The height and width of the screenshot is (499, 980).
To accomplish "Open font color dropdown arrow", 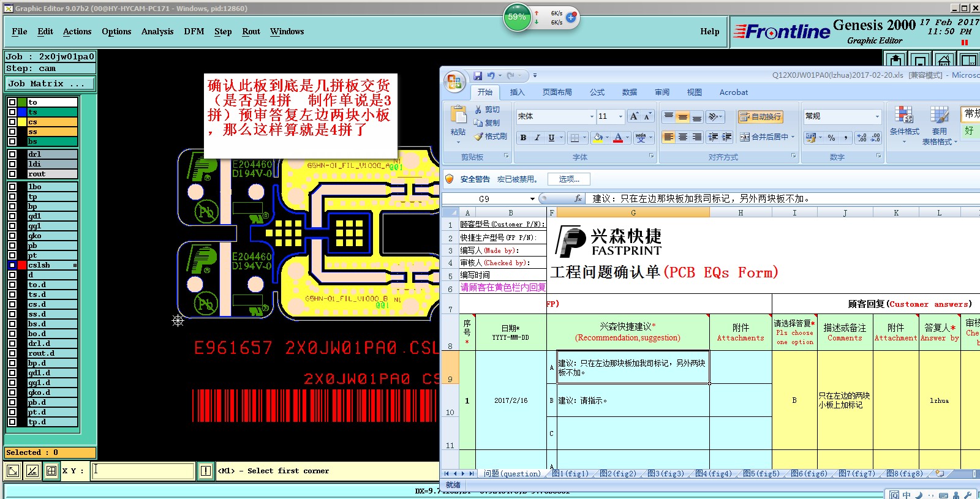I will [628, 138].
